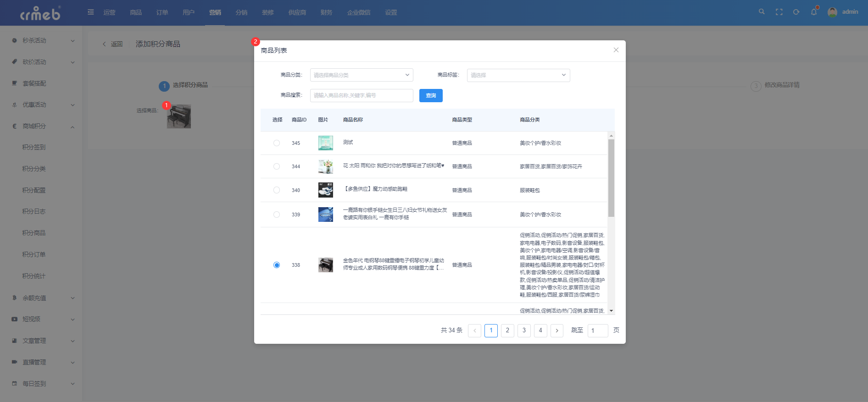Open the 商品分类 dropdown
868x402 pixels.
[x=362, y=75]
